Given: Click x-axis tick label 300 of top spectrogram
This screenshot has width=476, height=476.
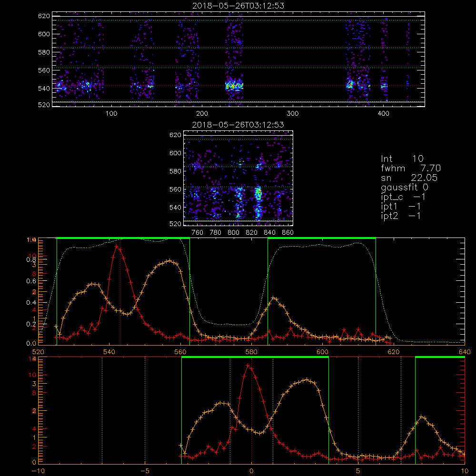Looking at the screenshot, I should (293, 114).
